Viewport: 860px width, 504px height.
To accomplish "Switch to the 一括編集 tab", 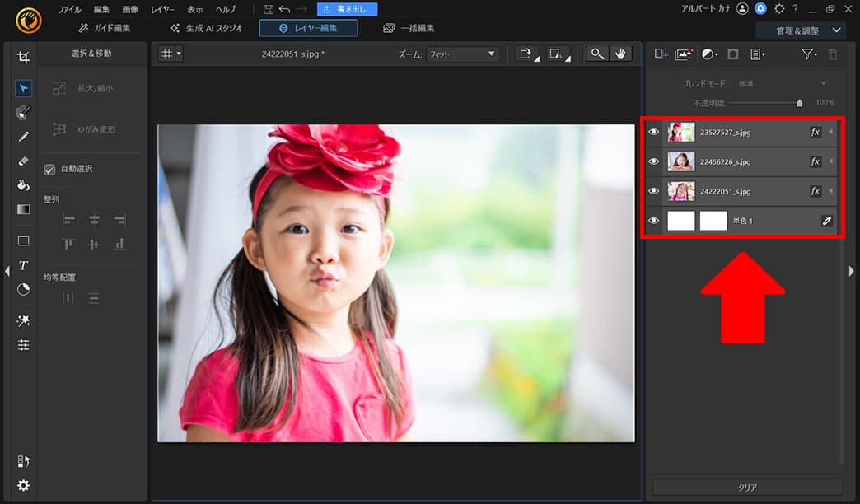I will click(408, 27).
